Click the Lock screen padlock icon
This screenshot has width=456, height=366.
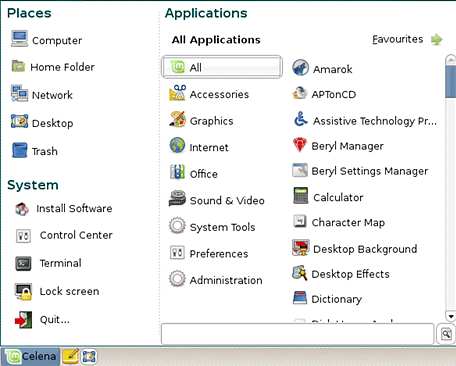pyautogui.click(x=23, y=292)
